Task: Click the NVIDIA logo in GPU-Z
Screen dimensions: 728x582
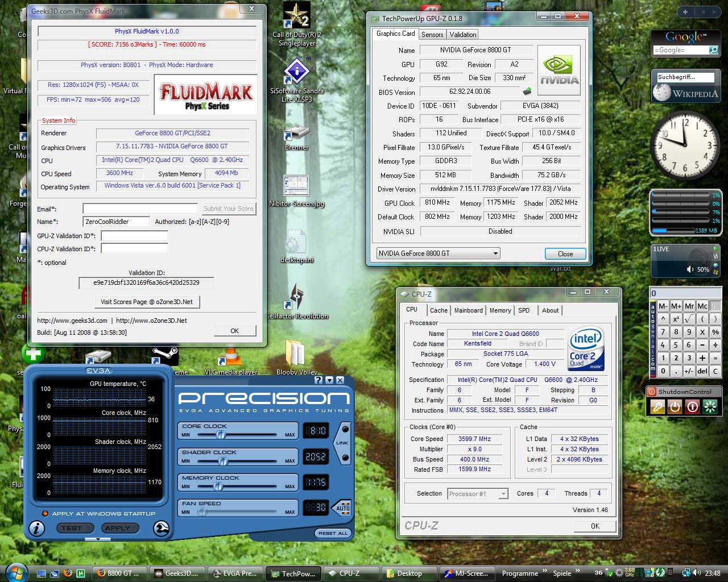Action: point(559,70)
